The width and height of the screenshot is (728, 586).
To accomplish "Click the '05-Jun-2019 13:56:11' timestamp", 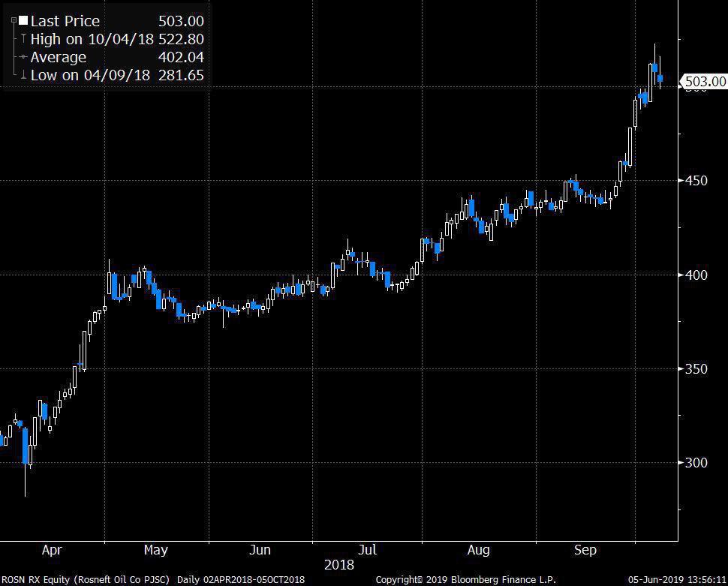I will pos(677,579).
